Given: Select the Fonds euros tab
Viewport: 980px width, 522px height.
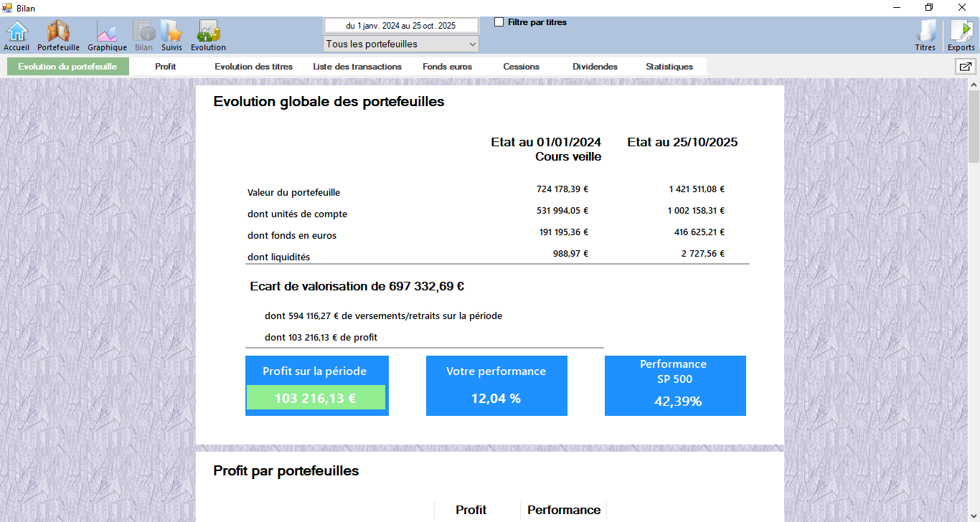Looking at the screenshot, I should (x=447, y=67).
